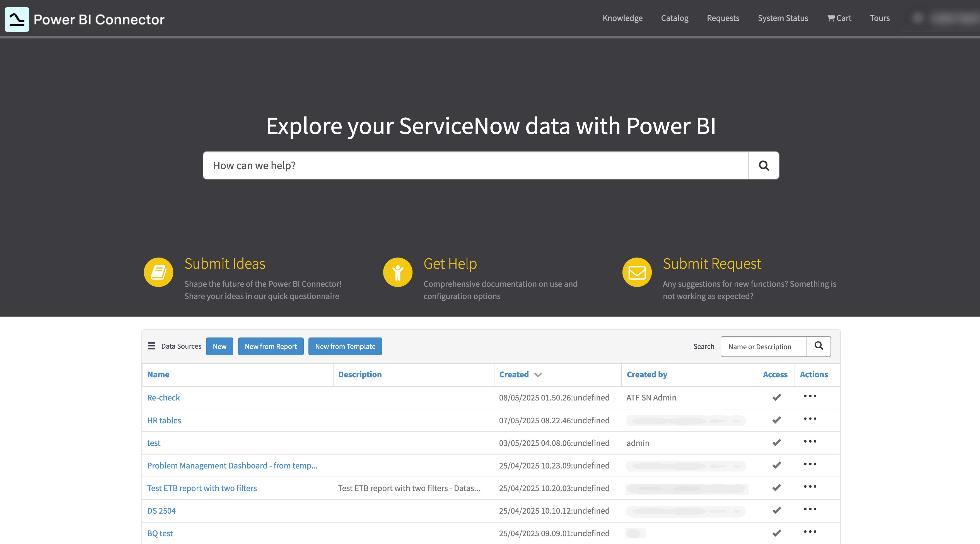The image size is (980, 544).
Task: Click the hamburger icon beside Data Sources
Action: click(x=151, y=346)
